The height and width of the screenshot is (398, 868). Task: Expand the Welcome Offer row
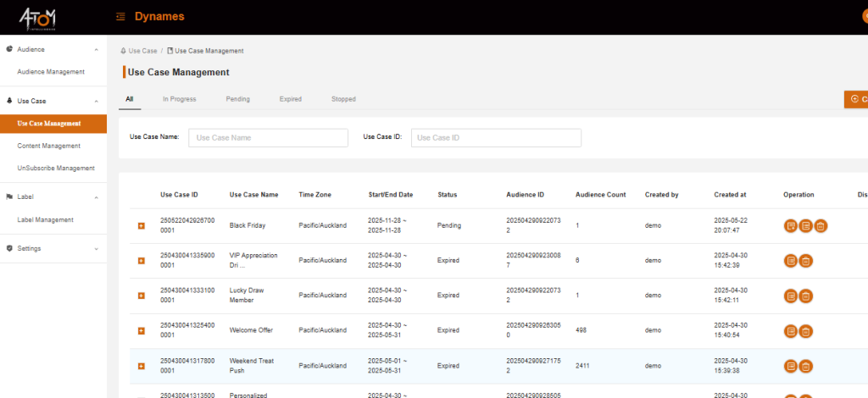(142, 330)
